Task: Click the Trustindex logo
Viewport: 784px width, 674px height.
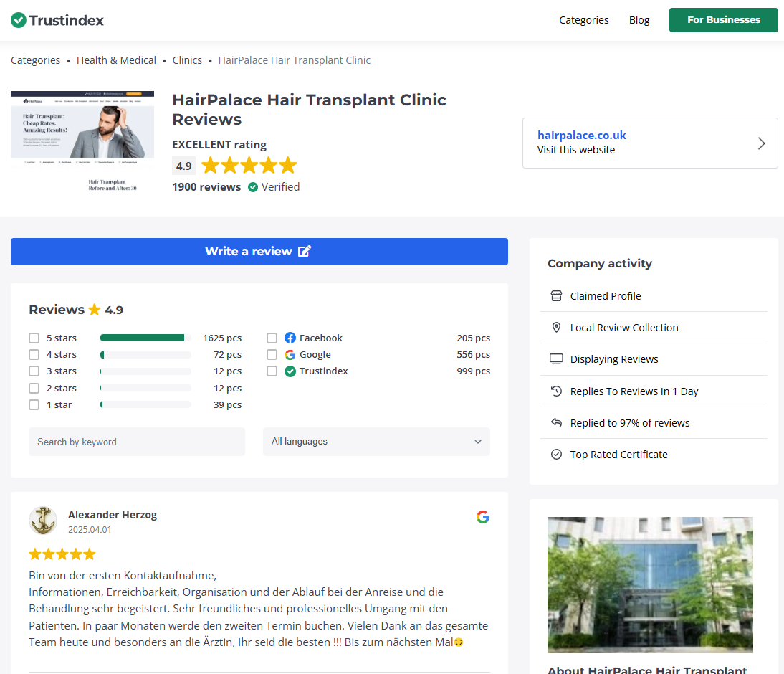Action: click(x=57, y=20)
